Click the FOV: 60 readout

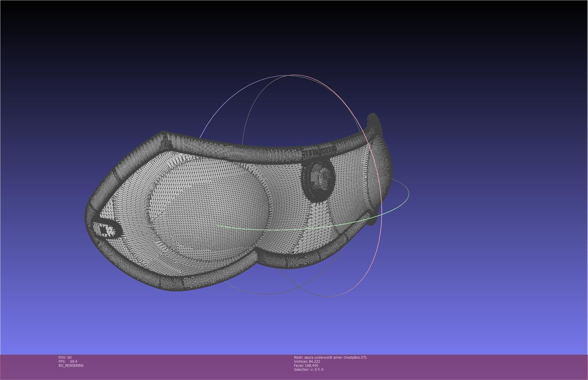65,357
